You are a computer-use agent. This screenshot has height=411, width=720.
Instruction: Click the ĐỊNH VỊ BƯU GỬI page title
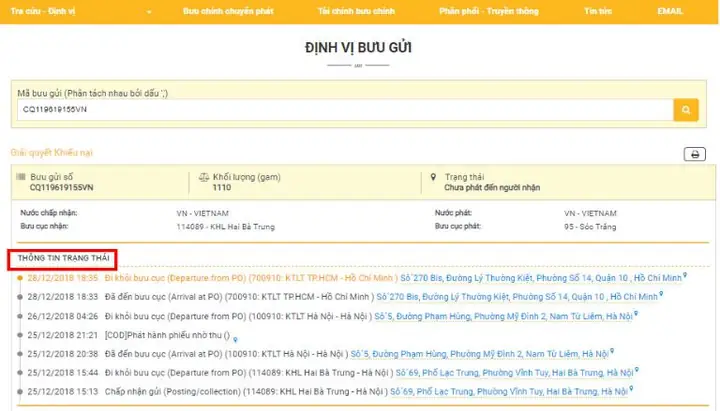(358, 47)
